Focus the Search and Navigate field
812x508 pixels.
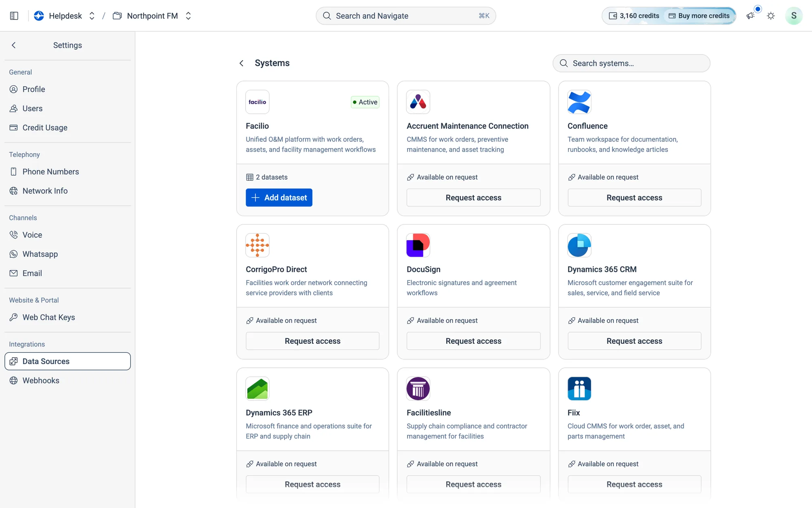[406, 16]
